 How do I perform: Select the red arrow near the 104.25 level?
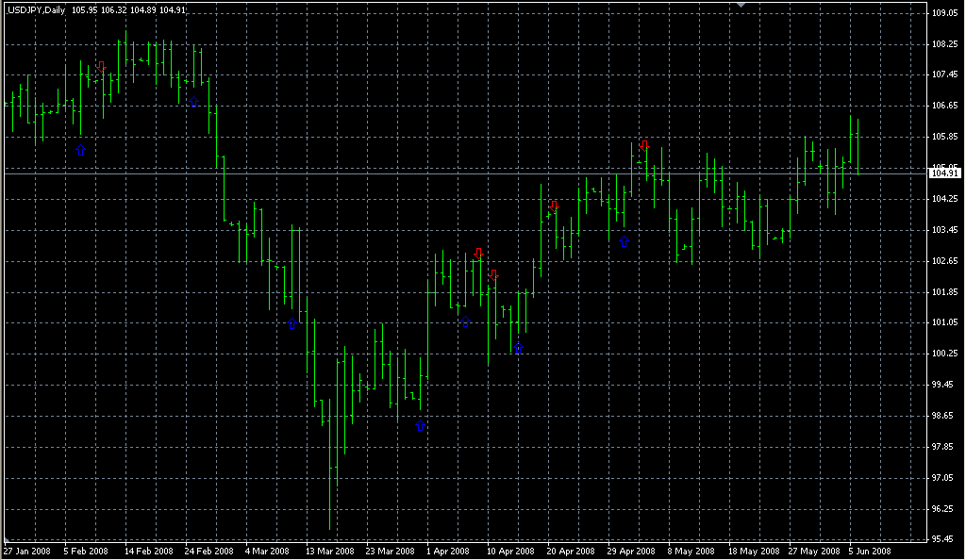(553, 205)
